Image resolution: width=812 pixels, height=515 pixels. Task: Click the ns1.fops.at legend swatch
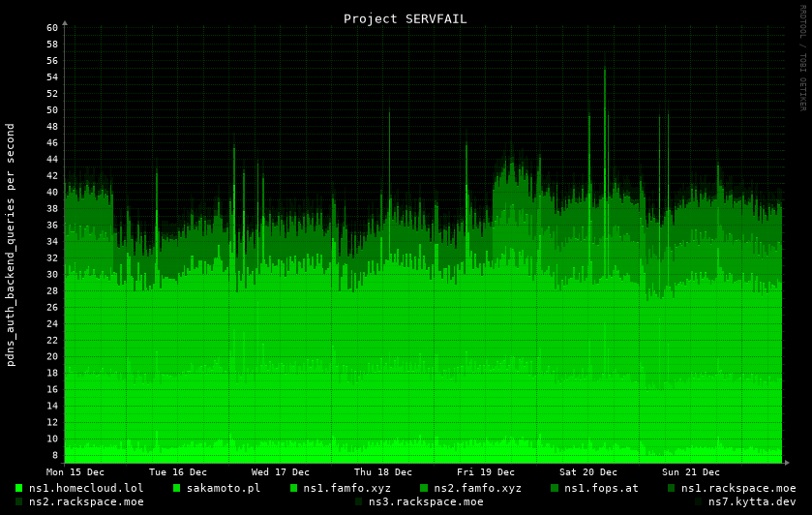(x=556, y=488)
